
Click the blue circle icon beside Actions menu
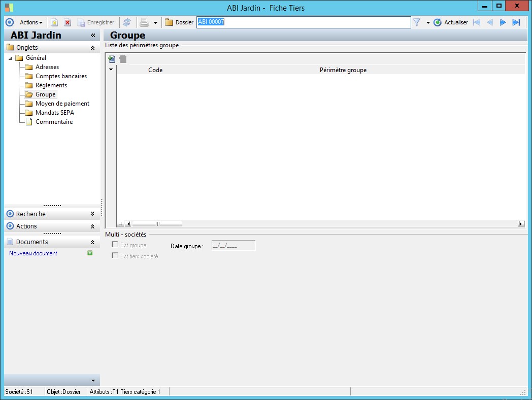click(10, 22)
